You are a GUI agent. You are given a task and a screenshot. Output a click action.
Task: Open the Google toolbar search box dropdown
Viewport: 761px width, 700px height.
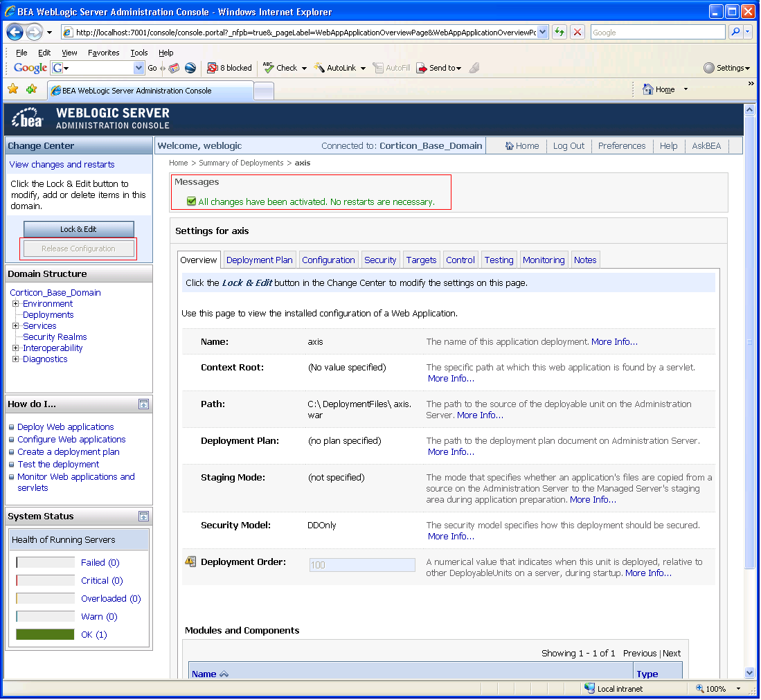point(138,68)
